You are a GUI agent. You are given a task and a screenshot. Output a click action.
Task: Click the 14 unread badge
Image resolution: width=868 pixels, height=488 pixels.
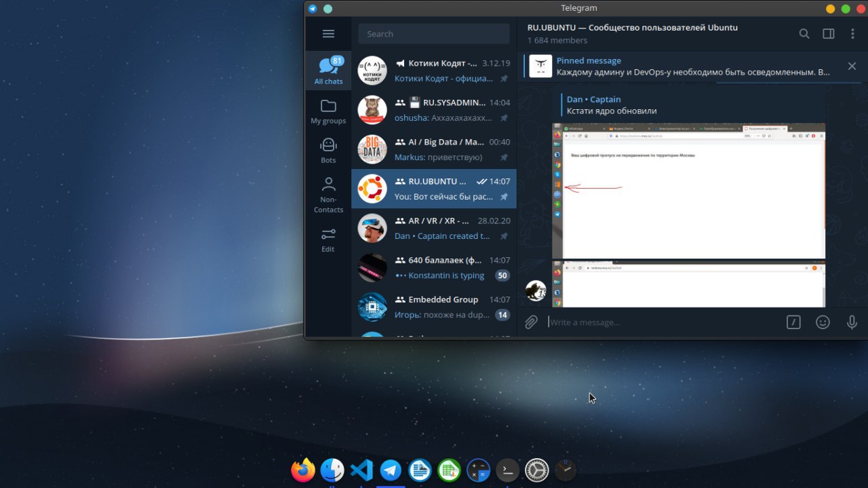point(502,315)
